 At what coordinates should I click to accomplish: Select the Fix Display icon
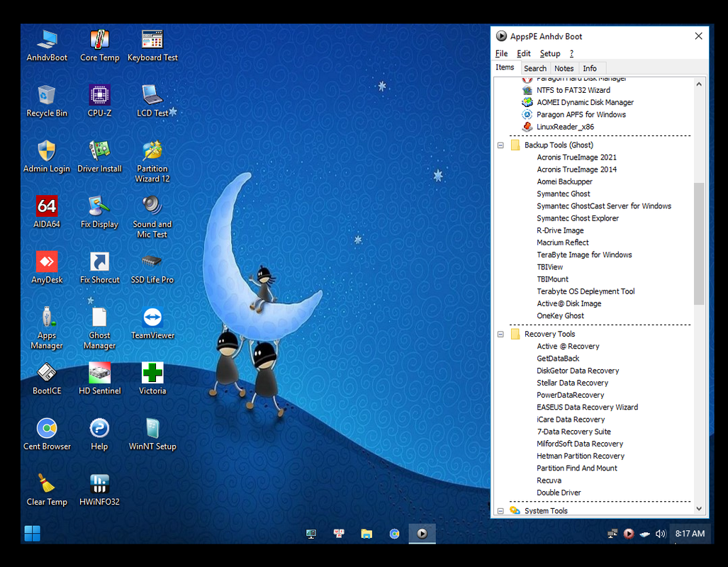pos(99,212)
